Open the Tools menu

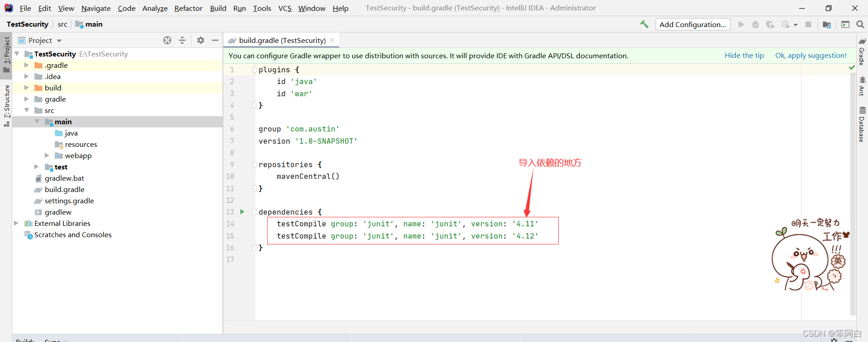click(262, 8)
